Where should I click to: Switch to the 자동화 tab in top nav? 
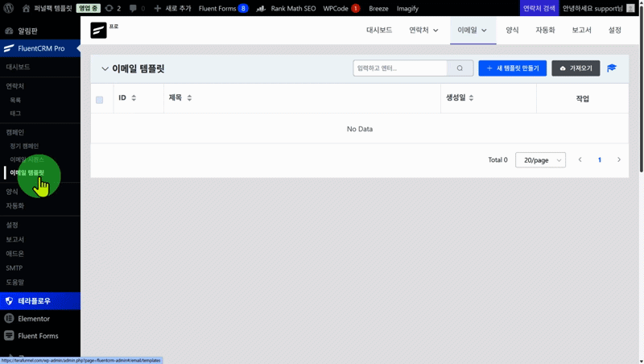[545, 31]
